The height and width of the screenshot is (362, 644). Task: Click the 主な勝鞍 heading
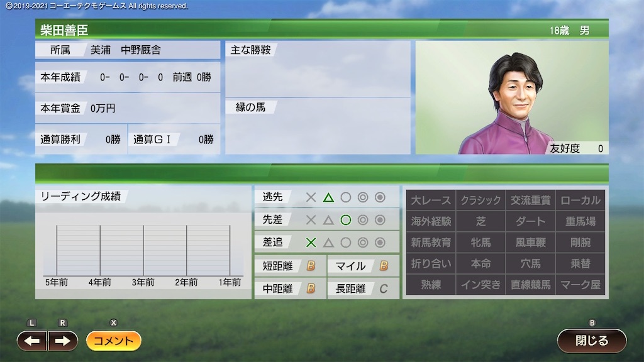pyautogui.click(x=250, y=50)
